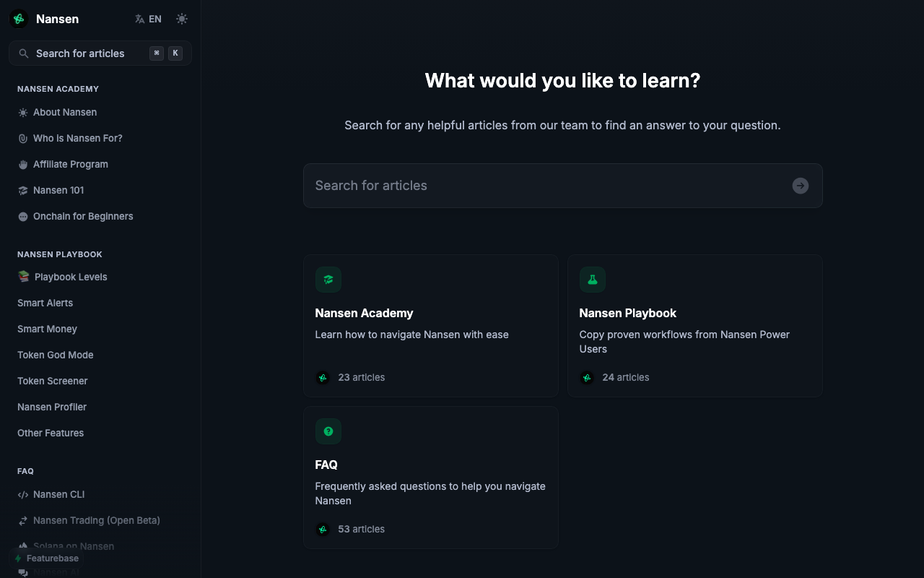Open About Nansen in sidebar
The height and width of the screenshot is (578, 924).
pos(65,112)
